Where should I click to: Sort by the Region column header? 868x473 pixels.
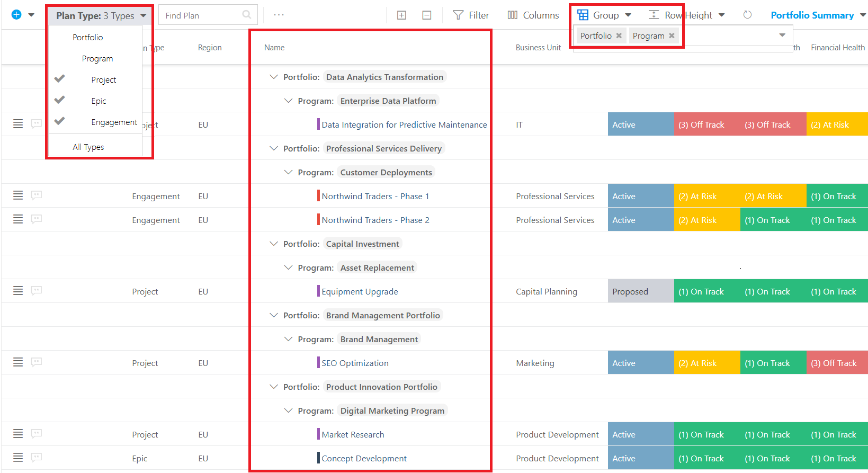[x=210, y=47]
